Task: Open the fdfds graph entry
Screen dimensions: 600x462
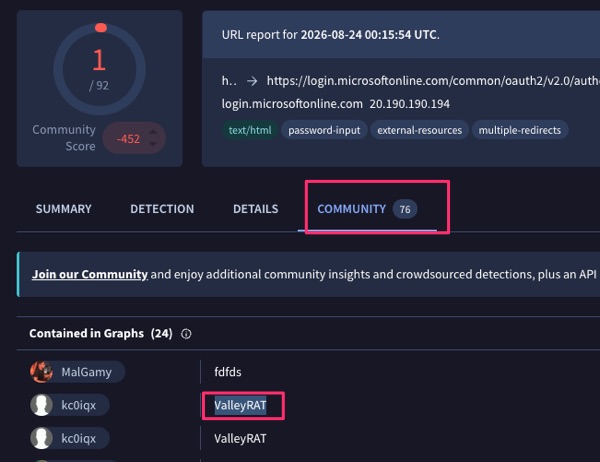Action: click(x=228, y=372)
